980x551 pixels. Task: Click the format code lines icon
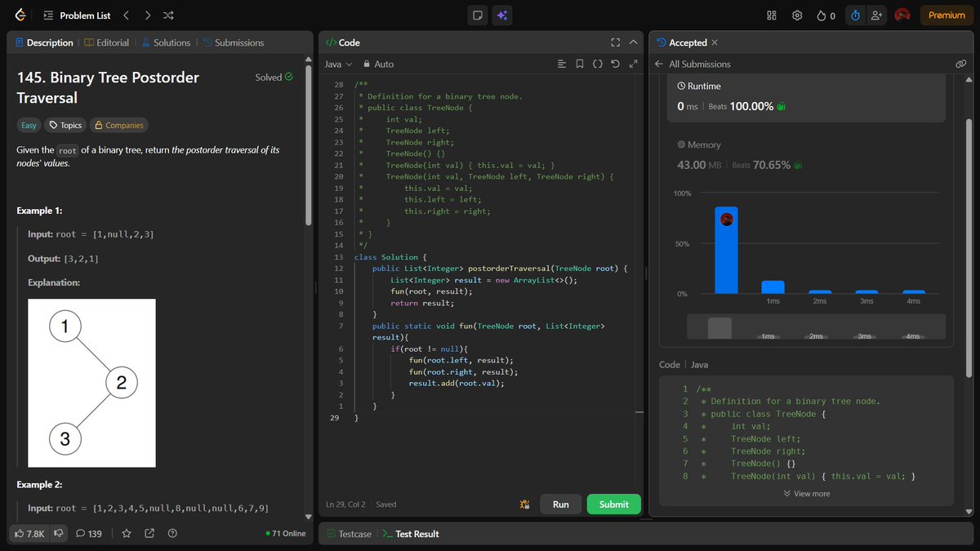(x=561, y=64)
